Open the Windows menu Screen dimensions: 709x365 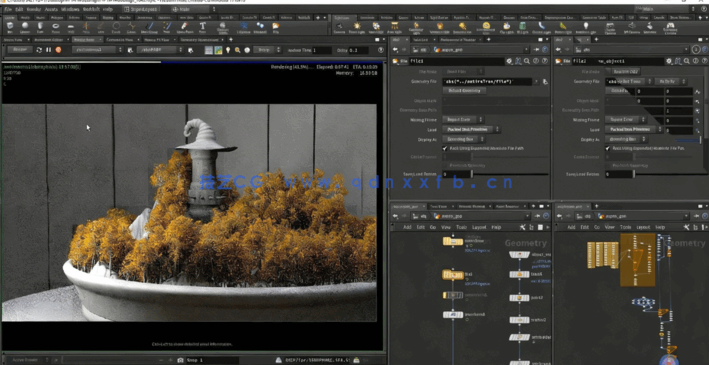(70, 9)
